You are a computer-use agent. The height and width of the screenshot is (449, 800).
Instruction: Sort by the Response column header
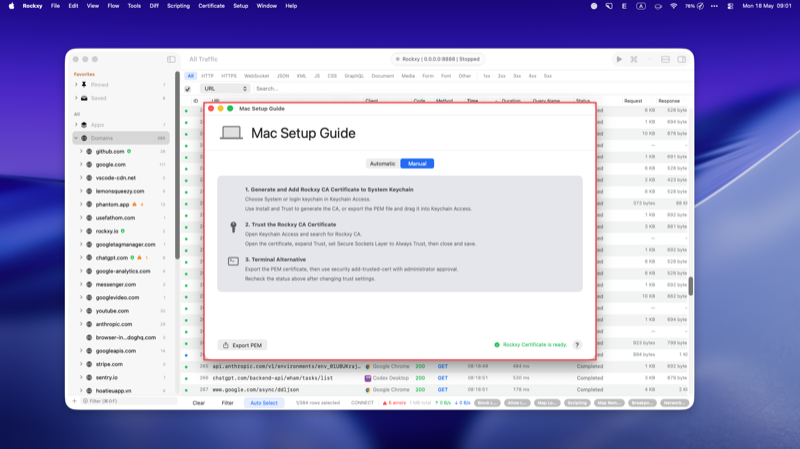(669, 101)
